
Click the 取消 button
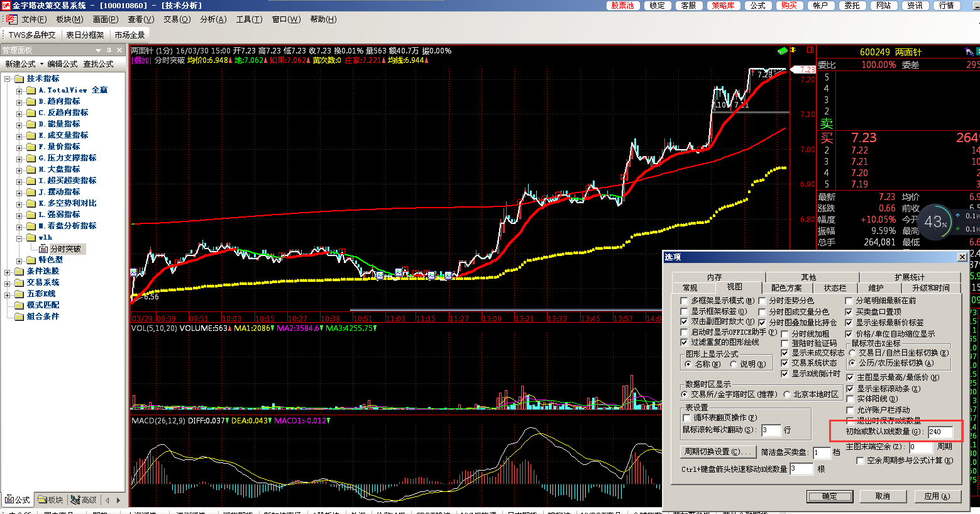coord(883,496)
